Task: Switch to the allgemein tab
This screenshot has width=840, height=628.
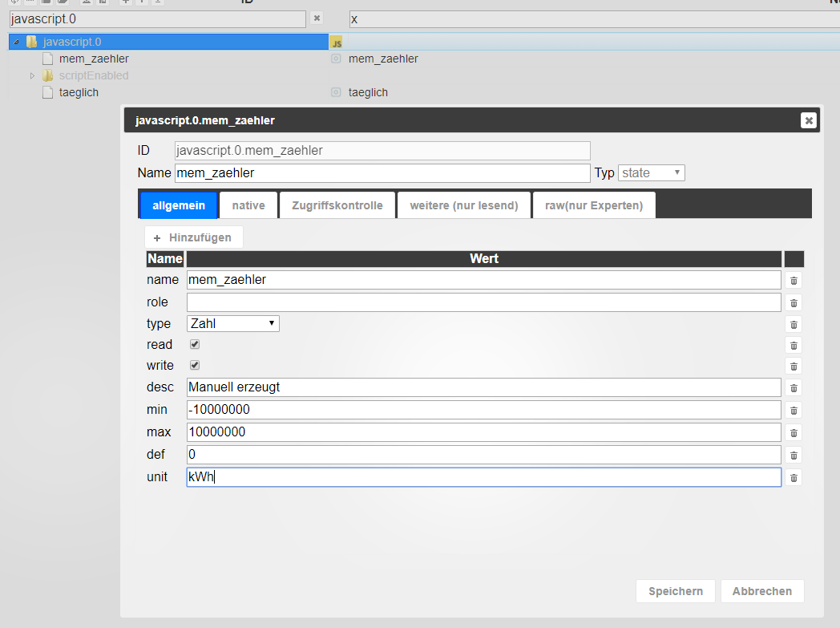Action: pyautogui.click(x=179, y=205)
